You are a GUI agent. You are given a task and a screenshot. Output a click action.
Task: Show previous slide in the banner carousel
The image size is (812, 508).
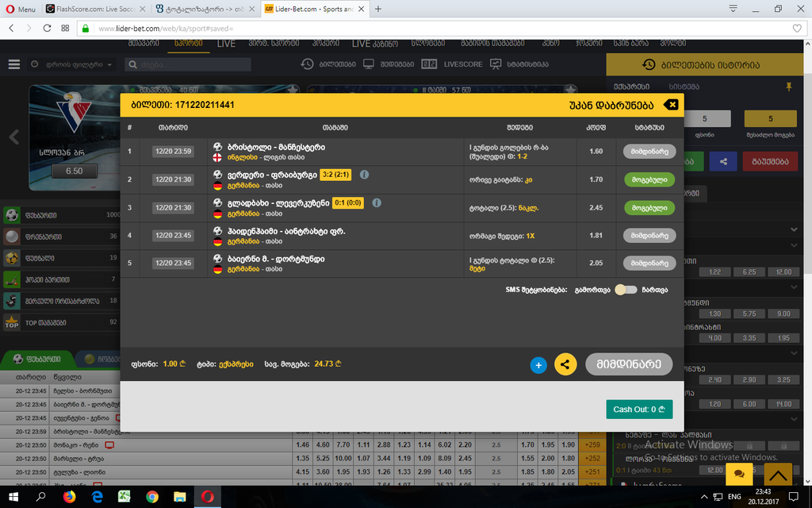[x=14, y=137]
